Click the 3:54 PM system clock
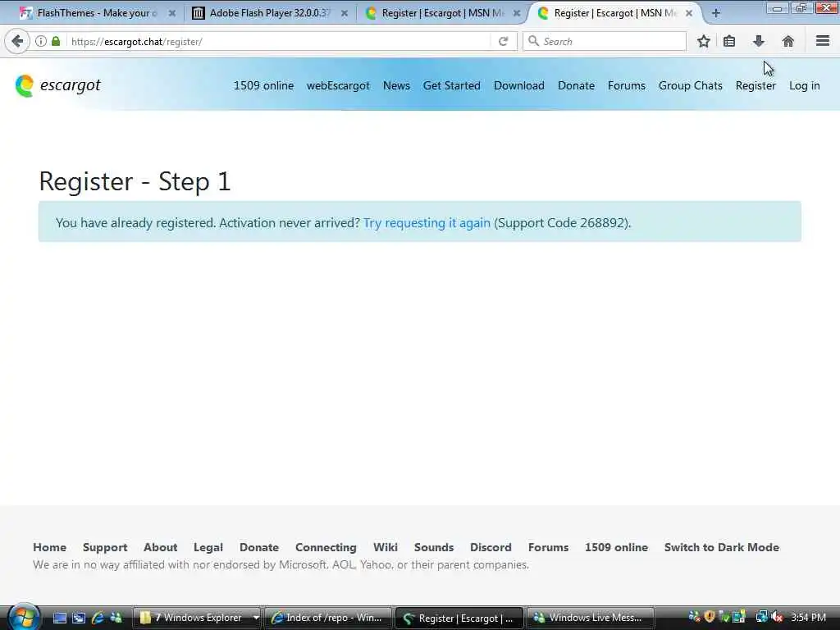 (808, 618)
